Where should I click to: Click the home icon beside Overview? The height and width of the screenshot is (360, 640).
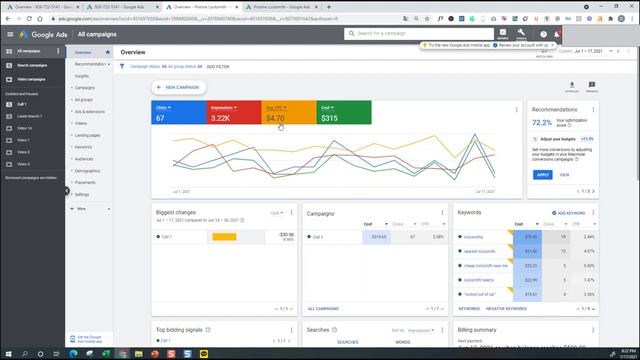(108, 52)
